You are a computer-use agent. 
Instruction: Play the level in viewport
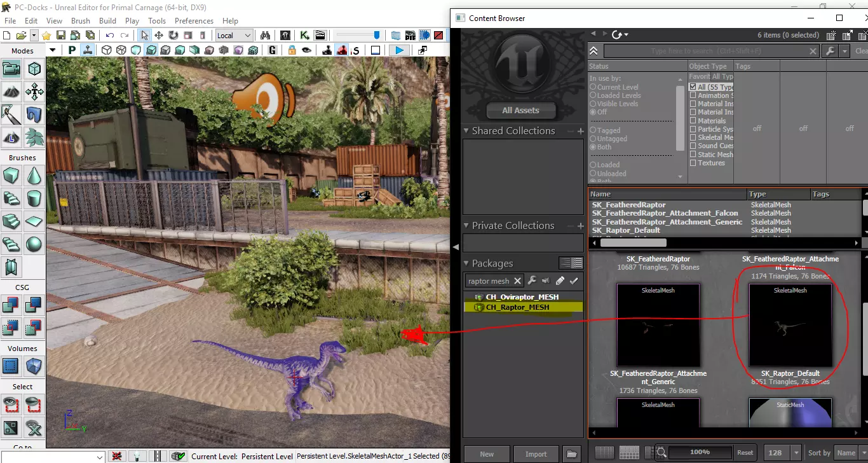tap(399, 50)
